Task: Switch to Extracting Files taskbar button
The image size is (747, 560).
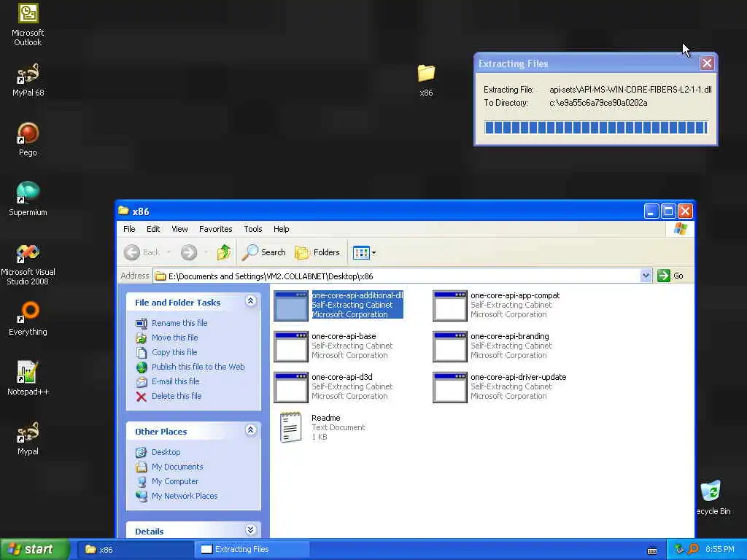Action: [252, 550]
